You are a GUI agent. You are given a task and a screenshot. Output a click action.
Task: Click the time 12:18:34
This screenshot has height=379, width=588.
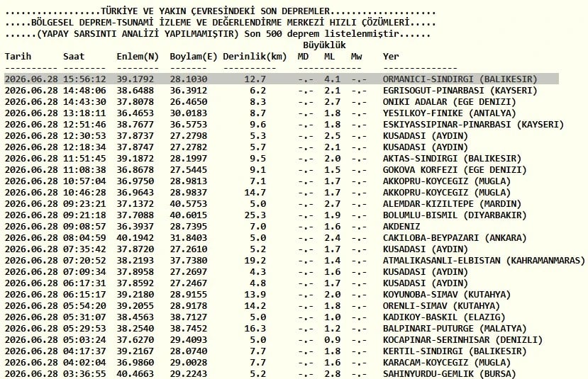coord(84,147)
